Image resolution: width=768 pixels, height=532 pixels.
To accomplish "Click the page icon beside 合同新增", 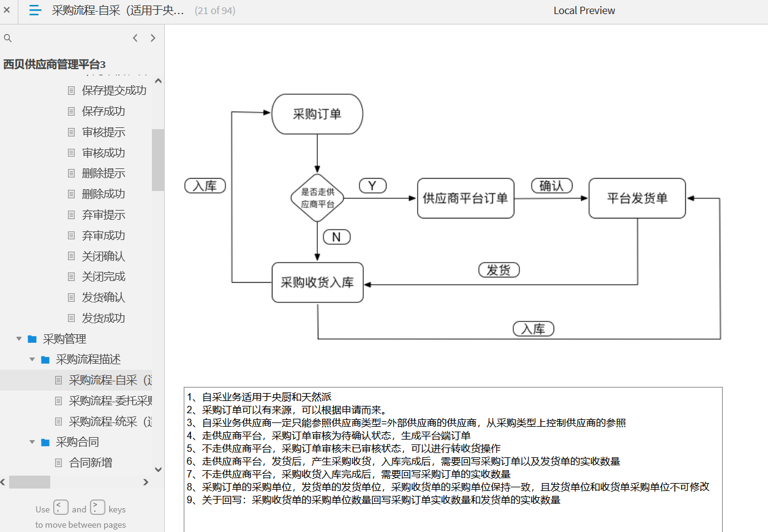I will [x=59, y=463].
